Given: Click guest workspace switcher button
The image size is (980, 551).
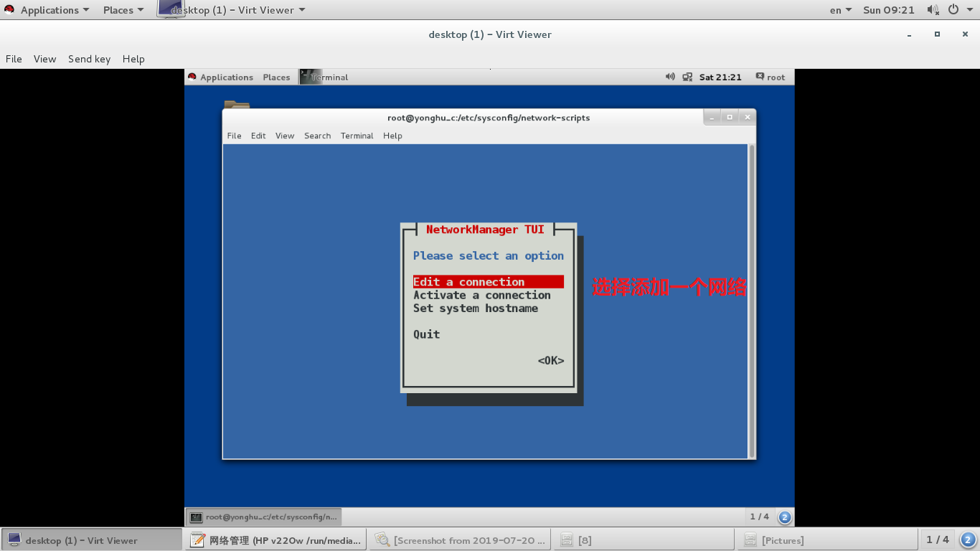Looking at the screenshot, I should point(784,517).
